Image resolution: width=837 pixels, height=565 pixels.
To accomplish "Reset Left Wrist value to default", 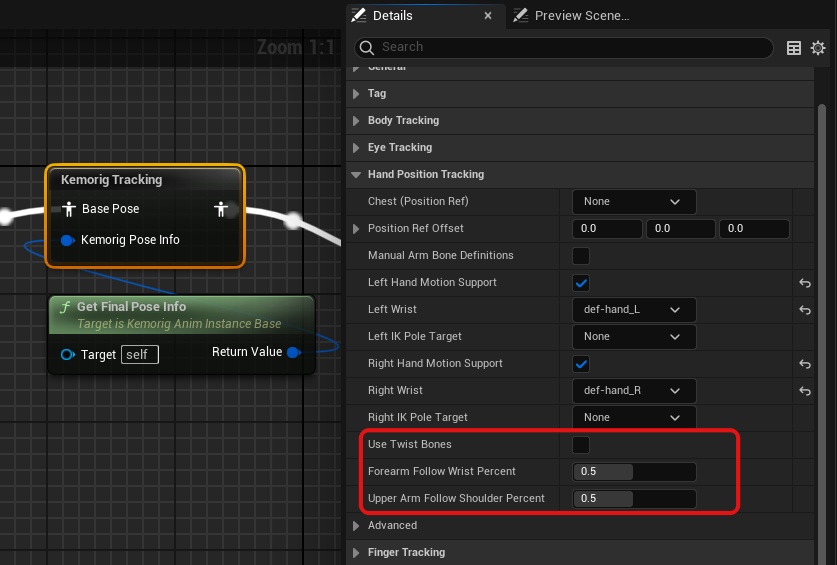I will point(805,310).
